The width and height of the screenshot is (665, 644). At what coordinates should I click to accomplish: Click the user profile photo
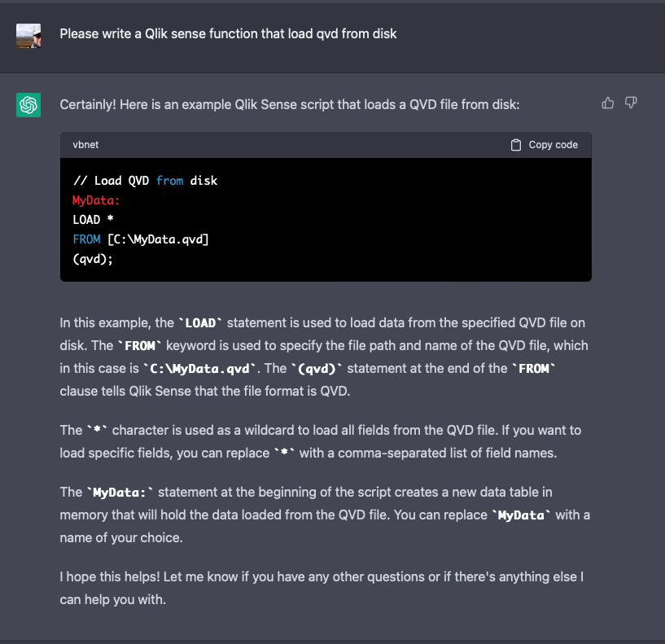(28, 36)
